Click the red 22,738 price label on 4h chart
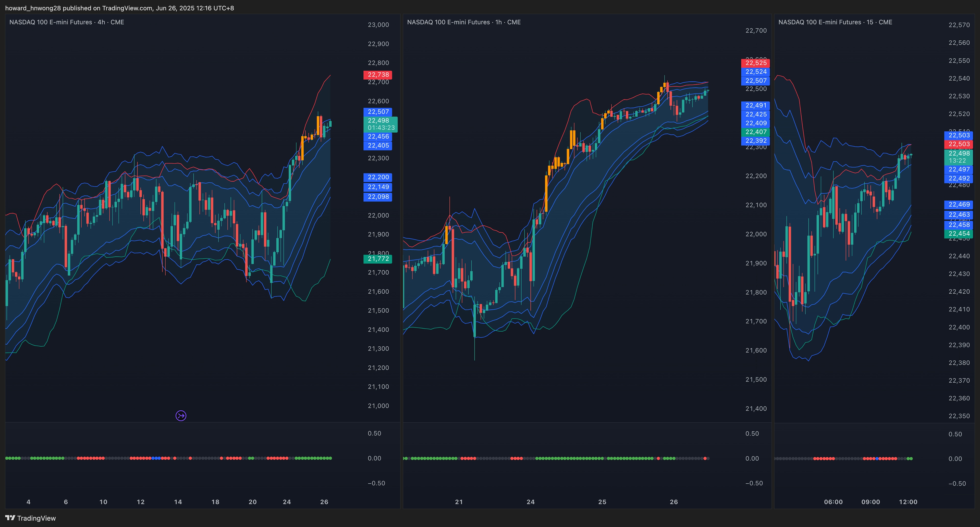The height and width of the screenshot is (527, 980). (x=378, y=74)
